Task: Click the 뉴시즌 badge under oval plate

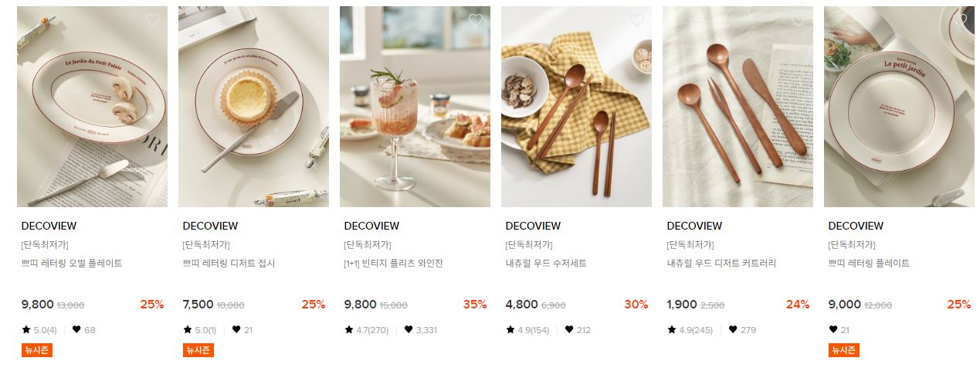Action: pos(37,350)
